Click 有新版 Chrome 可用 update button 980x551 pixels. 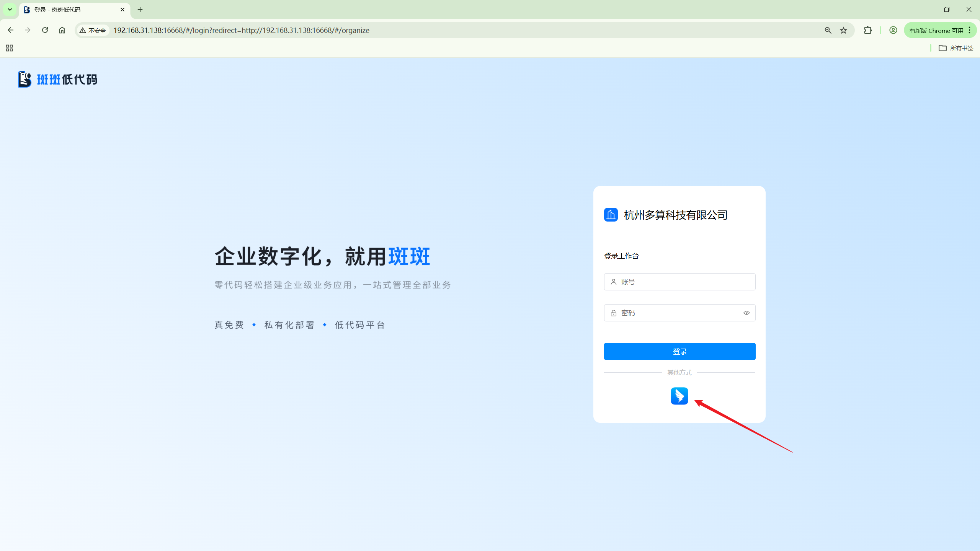[936, 30]
